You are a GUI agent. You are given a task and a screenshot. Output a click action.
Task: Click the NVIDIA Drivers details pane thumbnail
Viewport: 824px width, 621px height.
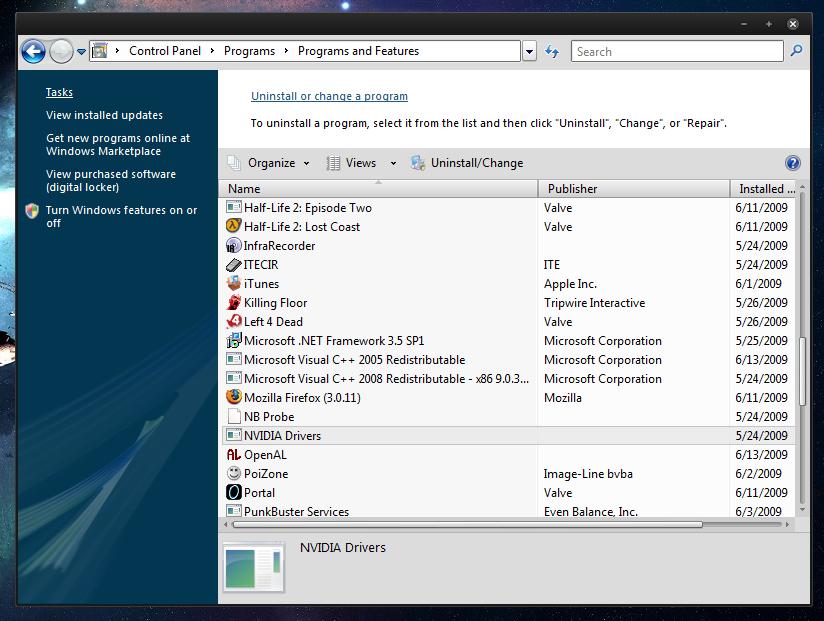(254, 568)
